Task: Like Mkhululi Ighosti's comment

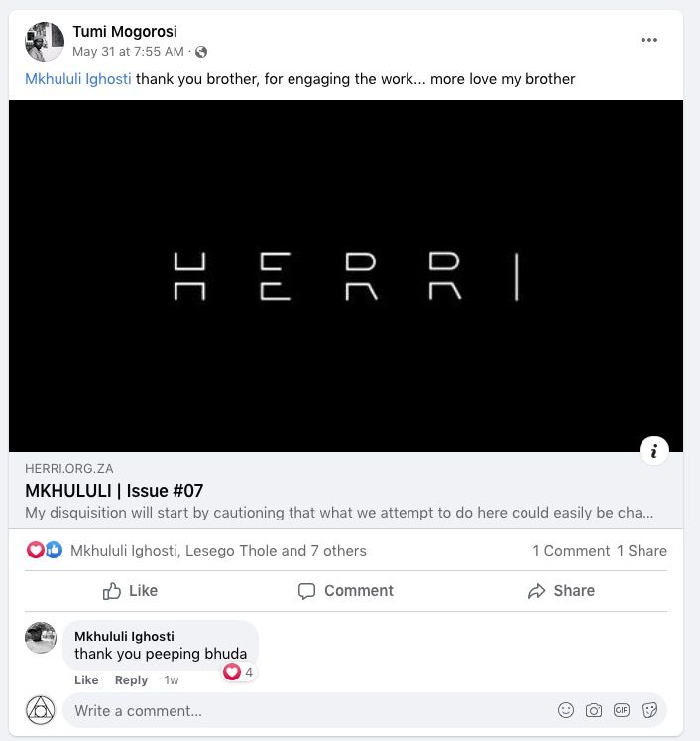Action: click(x=86, y=680)
